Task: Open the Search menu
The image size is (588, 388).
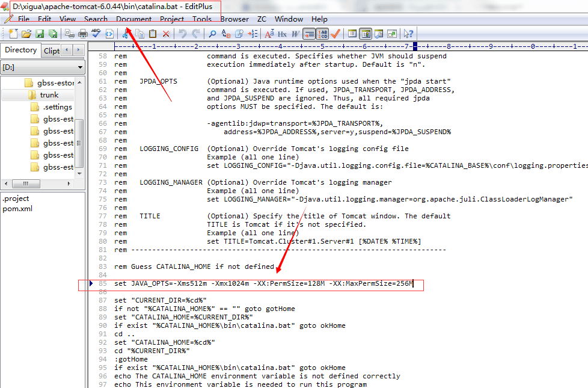Action: pos(96,19)
